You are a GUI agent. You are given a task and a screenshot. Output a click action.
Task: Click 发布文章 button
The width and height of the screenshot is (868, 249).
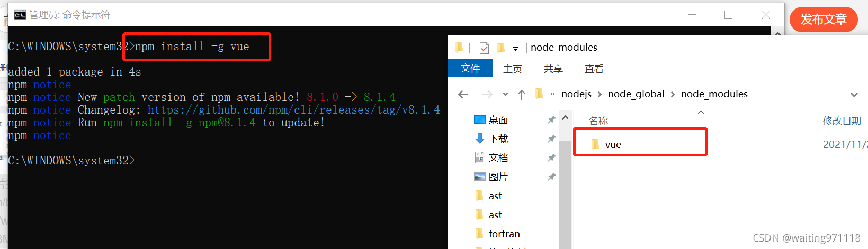pyautogui.click(x=824, y=20)
